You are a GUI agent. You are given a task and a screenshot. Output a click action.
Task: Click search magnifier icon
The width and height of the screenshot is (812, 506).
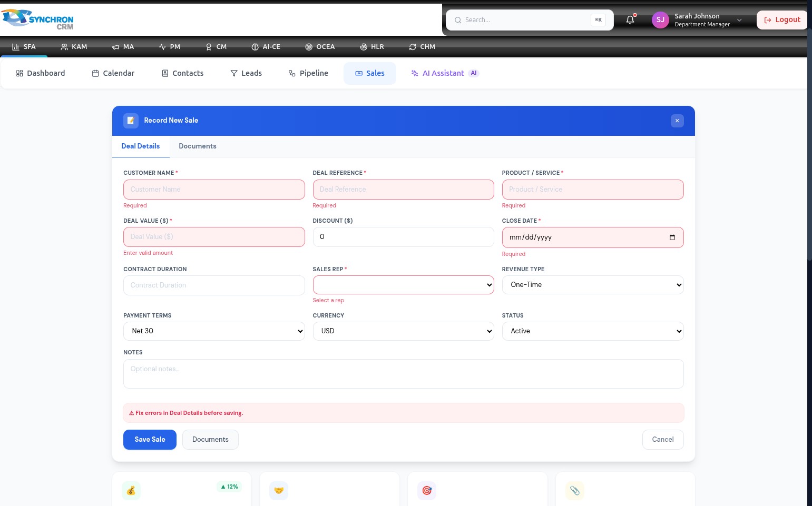coord(458,20)
